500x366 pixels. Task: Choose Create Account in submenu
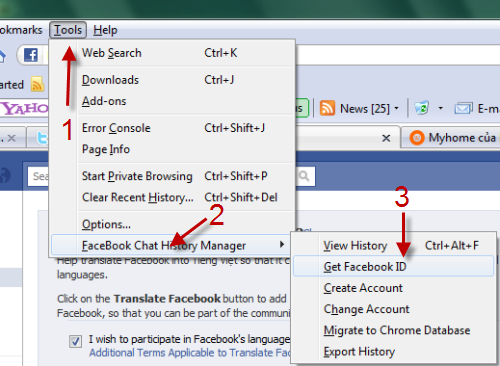click(x=393, y=288)
